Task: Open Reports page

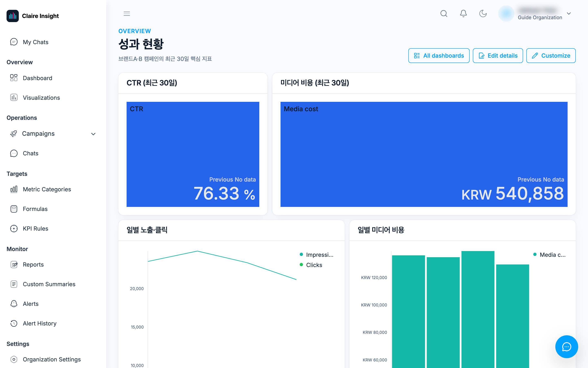Action: pyautogui.click(x=53, y=265)
